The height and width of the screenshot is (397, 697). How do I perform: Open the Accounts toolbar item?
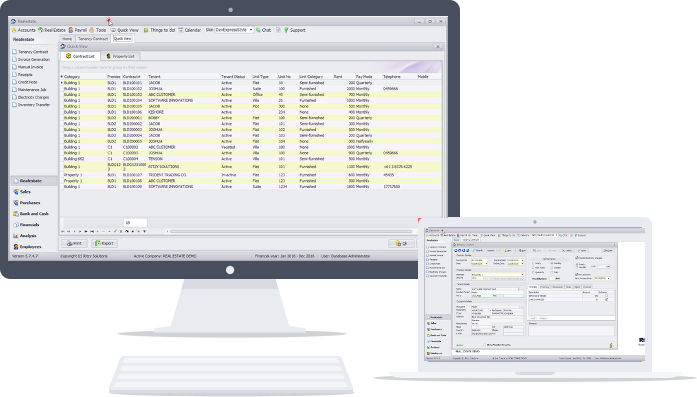click(23, 30)
